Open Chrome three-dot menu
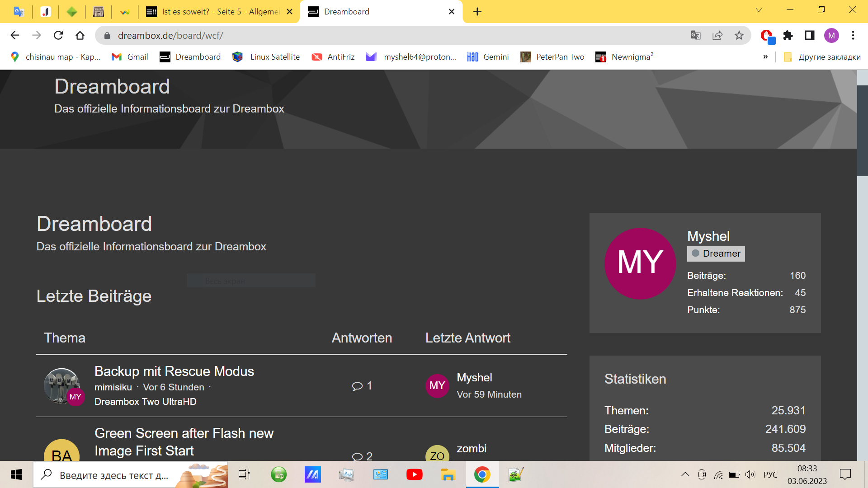This screenshot has width=868, height=488. [x=853, y=35]
